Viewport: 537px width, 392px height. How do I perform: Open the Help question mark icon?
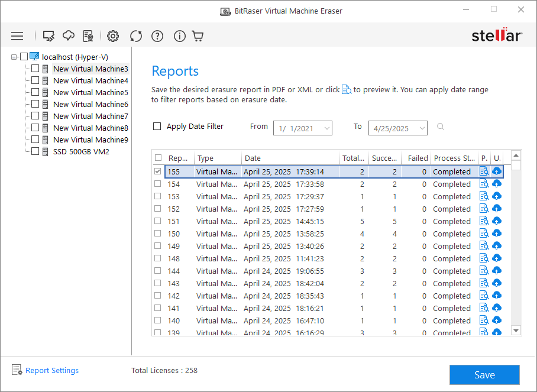pyautogui.click(x=157, y=36)
